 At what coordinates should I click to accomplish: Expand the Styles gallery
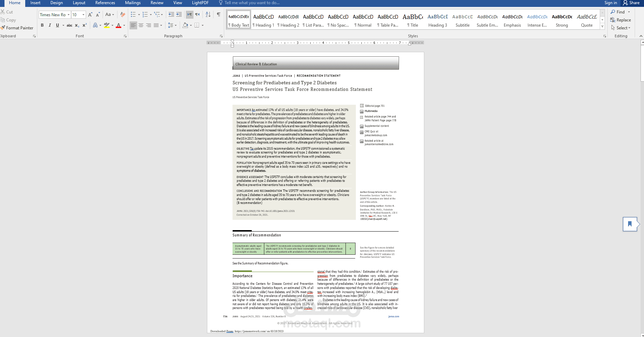[602, 27]
